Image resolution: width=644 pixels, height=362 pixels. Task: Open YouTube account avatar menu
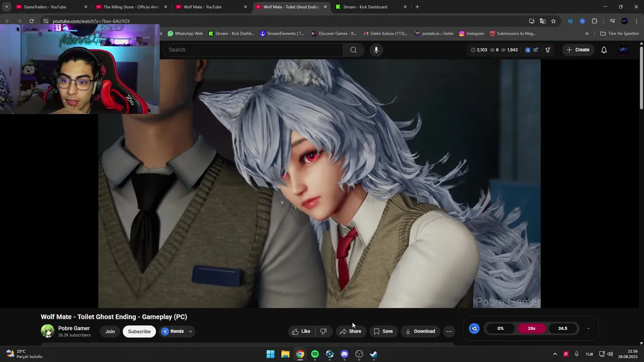623,50
